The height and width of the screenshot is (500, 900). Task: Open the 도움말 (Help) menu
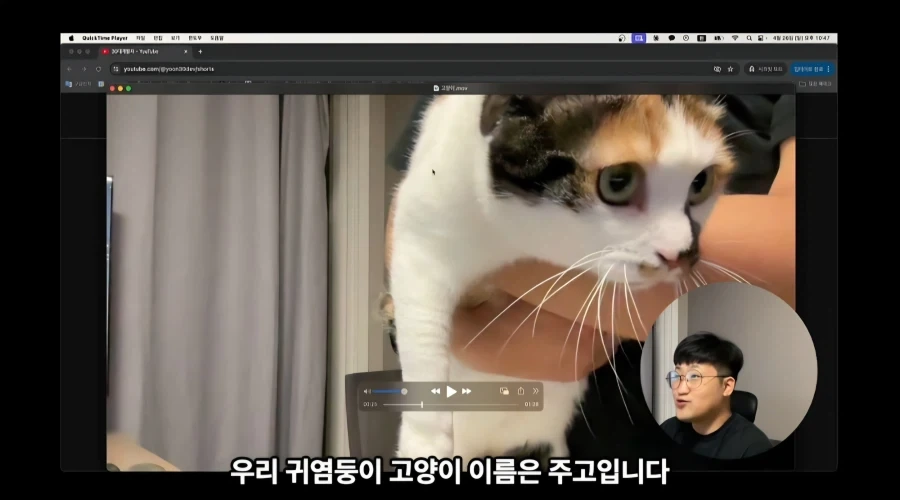217,38
